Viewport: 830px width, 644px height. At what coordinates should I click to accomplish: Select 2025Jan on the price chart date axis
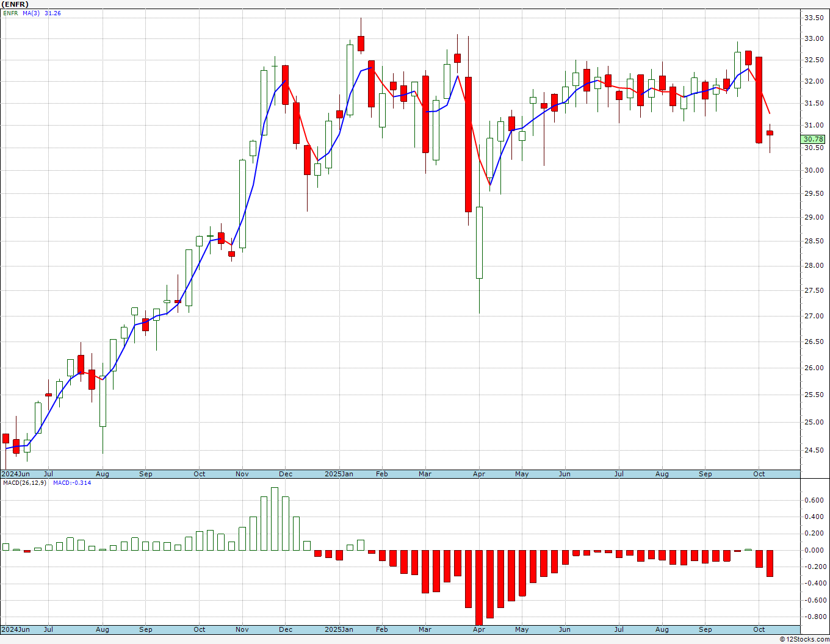point(339,474)
